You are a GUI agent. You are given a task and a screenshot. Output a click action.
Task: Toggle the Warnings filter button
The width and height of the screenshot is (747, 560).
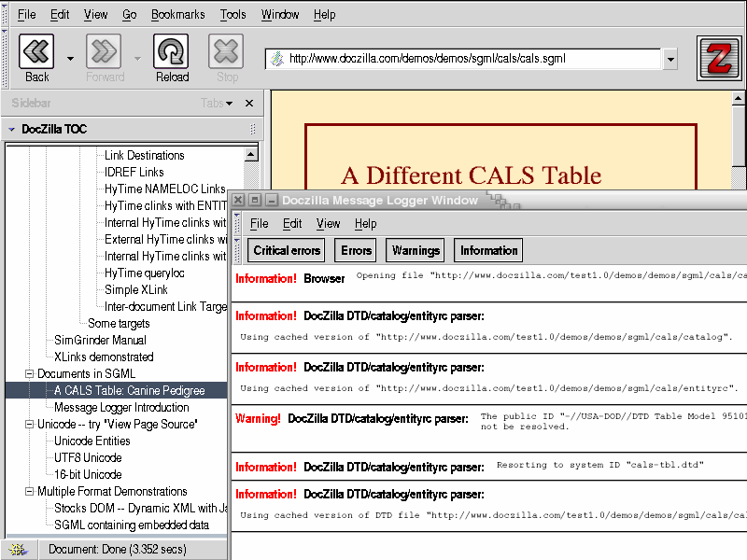click(x=416, y=250)
